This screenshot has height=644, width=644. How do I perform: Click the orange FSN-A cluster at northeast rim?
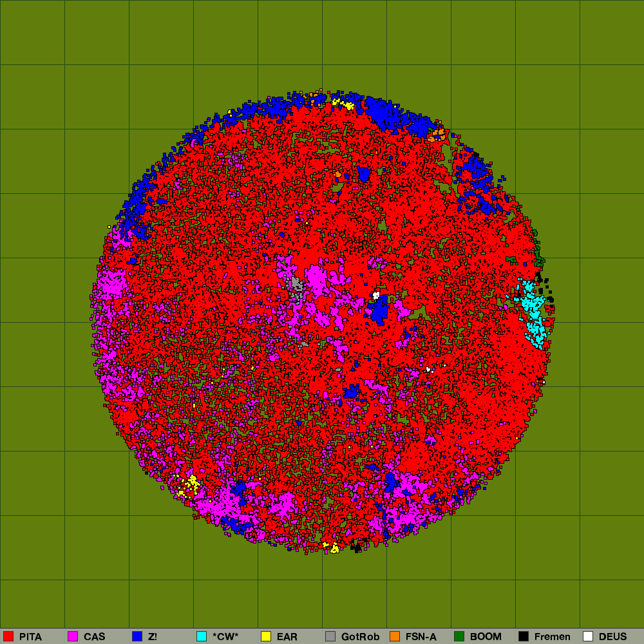[x=437, y=135]
